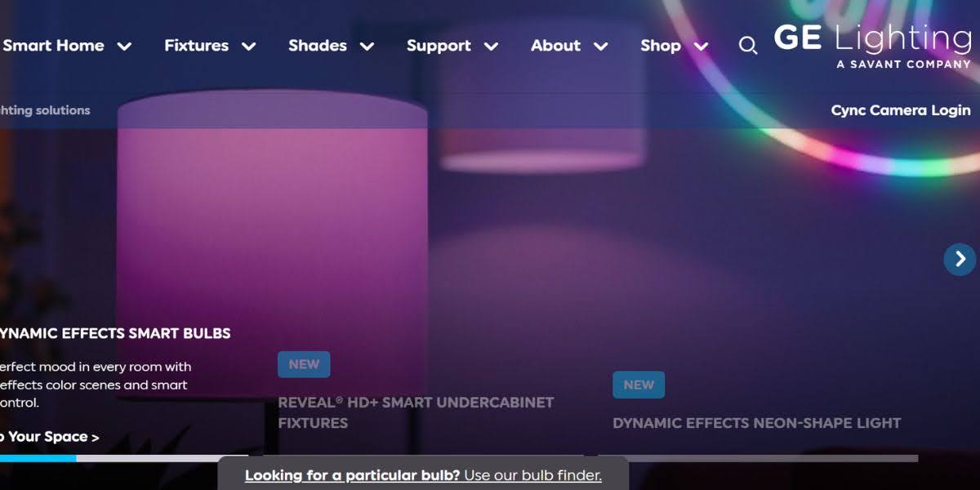Open the Smart Home menu
The image size is (980, 490).
tap(53, 46)
